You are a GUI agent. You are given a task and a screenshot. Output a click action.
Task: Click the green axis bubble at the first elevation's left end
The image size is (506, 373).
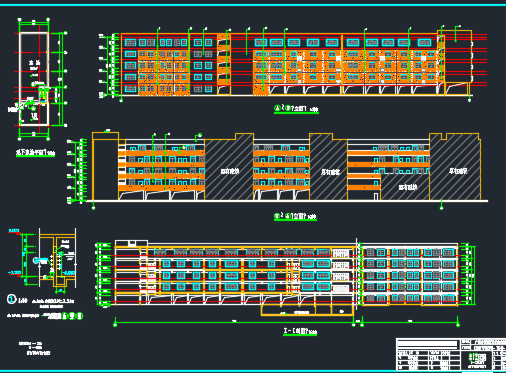121,100
